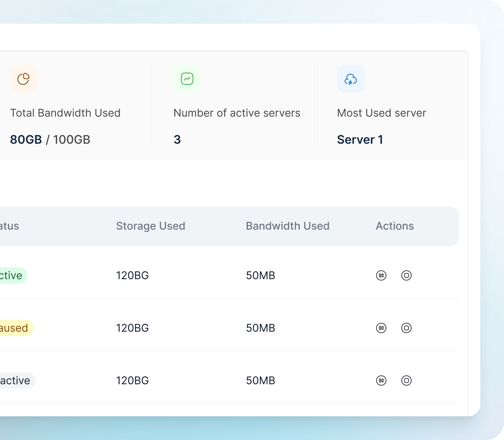Screen dimensions: 504x440
Task: Hit the pause icon in Inactive row
Action: 381,381
